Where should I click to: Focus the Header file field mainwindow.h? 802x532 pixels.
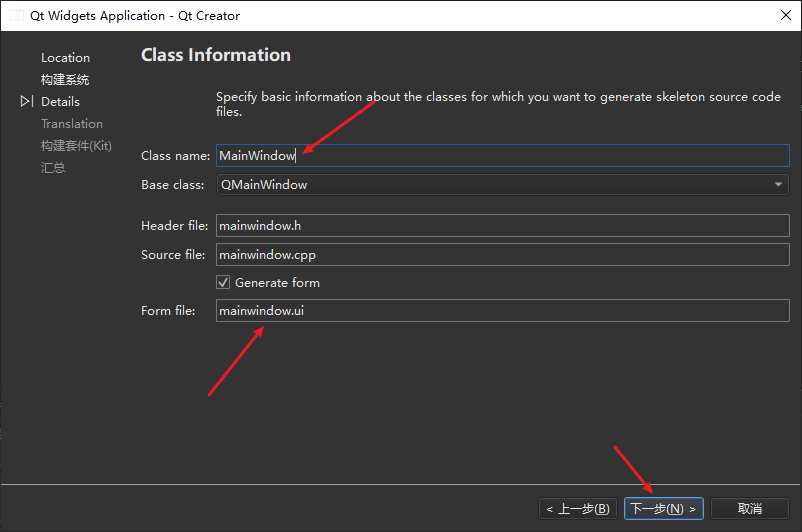(502, 227)
